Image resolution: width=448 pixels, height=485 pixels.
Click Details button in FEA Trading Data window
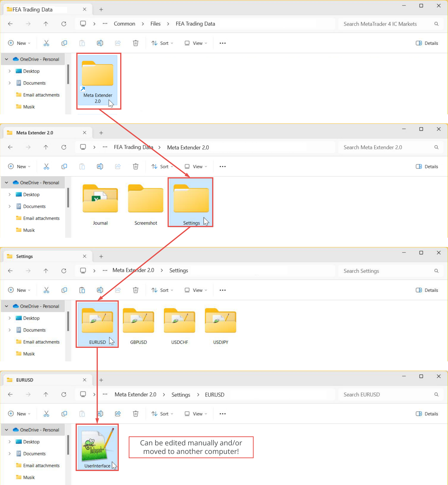(x=427, y=43)
